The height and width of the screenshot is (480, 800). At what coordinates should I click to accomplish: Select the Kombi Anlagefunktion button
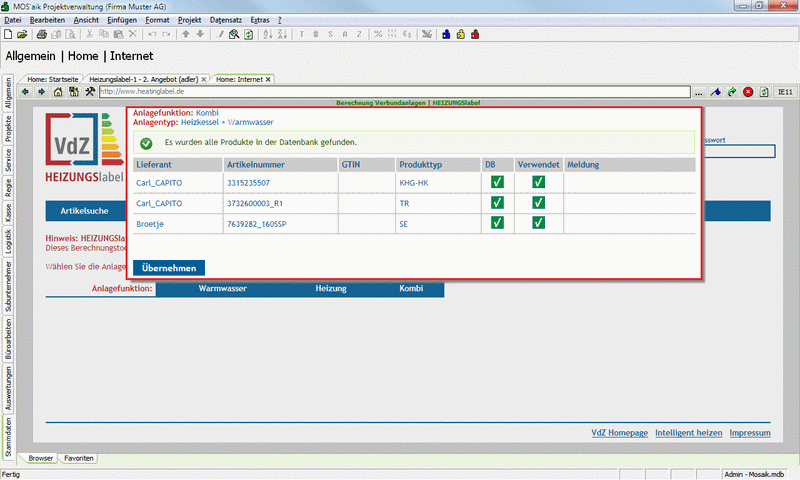pos(411,288)
